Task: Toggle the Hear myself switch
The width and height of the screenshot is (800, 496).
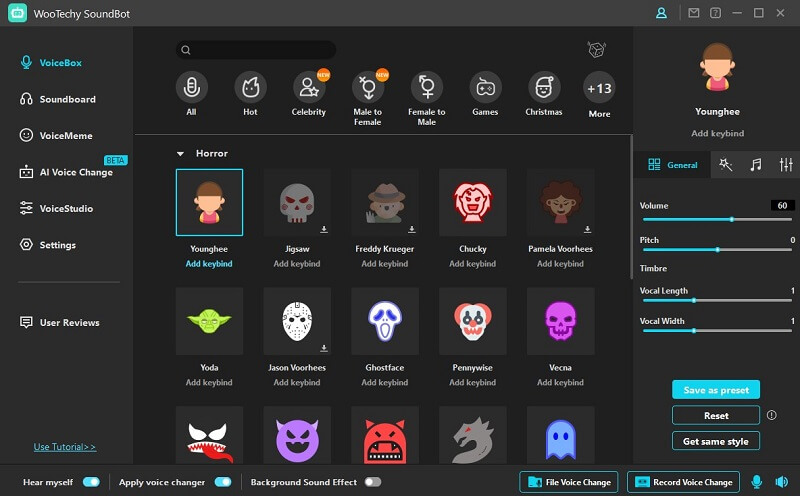Action: coord(91,482)
